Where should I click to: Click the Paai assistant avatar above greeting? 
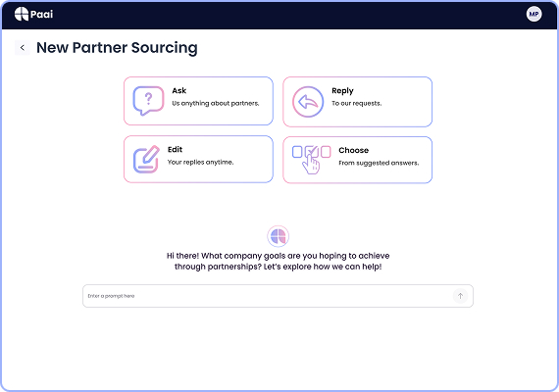click(x=279, y=236)
